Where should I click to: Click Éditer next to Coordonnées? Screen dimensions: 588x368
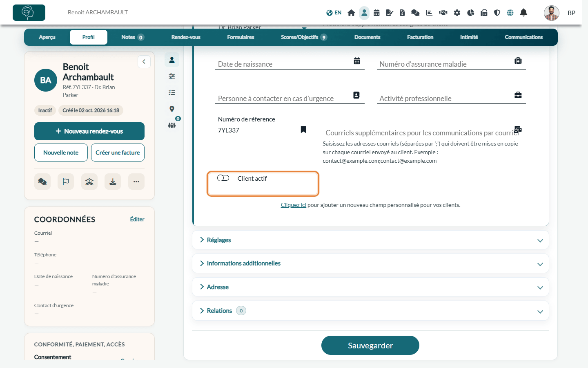pos(137,219)
